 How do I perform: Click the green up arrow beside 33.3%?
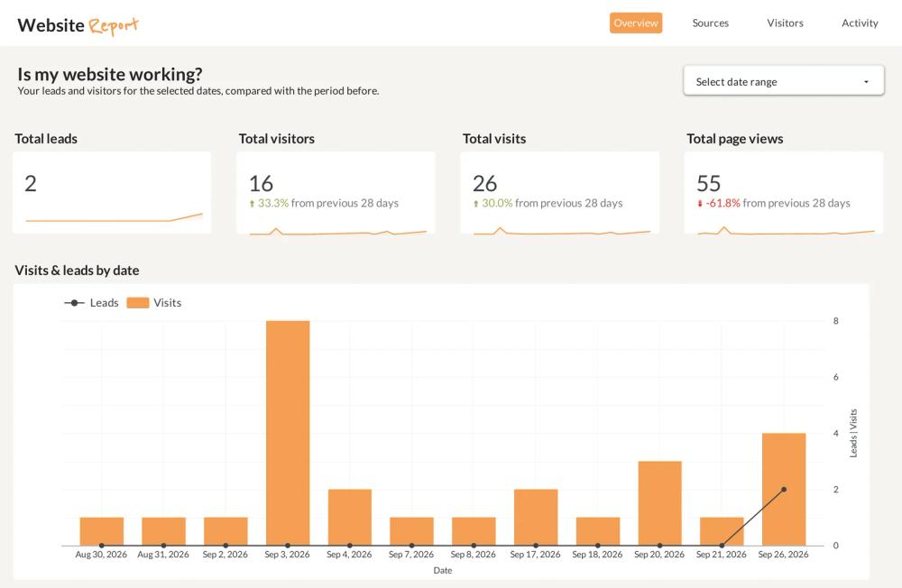click(252, 204)
